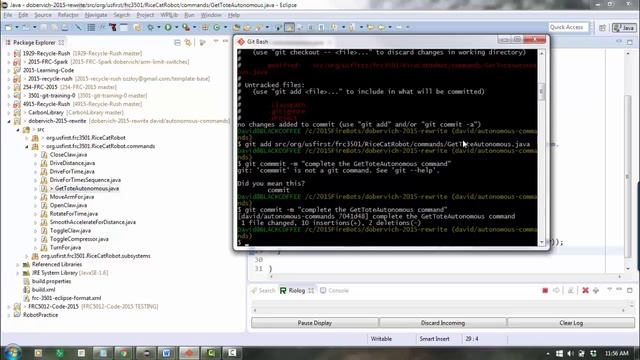Collapse all in Package Explorer
This screenshot has width=640, height=360.
point(177,42)
